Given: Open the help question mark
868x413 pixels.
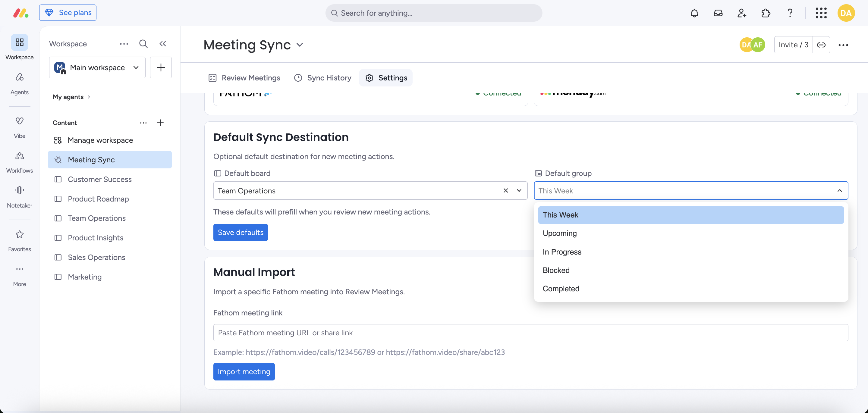Looking at the screenshot, I should pos(790,13).
